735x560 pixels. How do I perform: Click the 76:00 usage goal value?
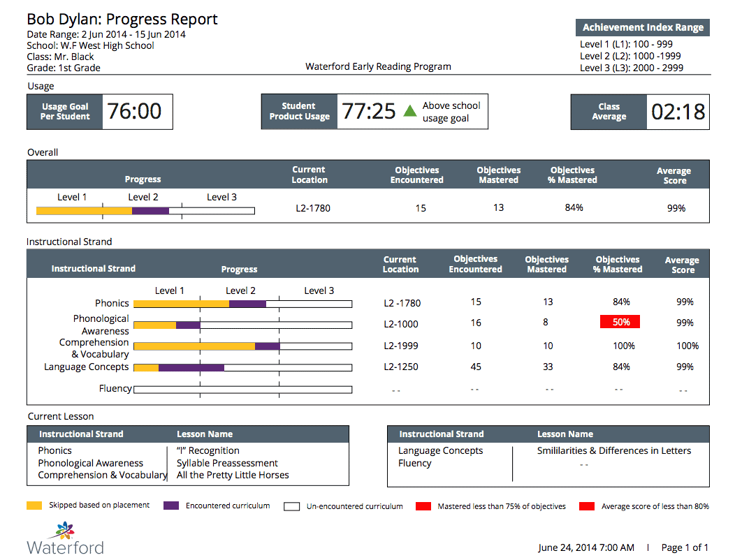[135, 112]
